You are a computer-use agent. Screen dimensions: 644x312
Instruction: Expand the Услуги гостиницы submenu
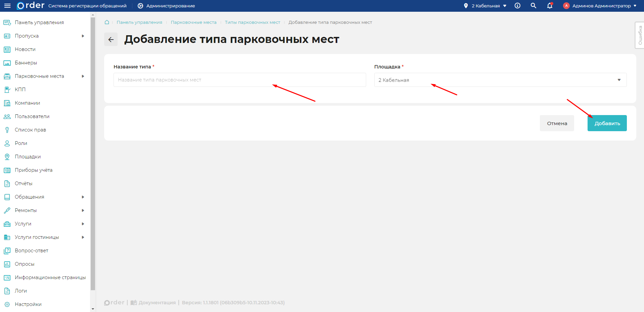[83, 237]
